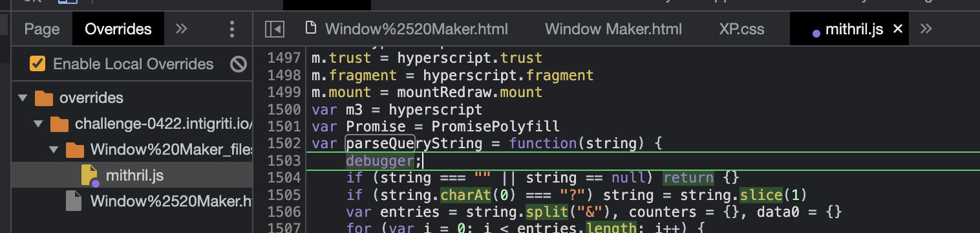The width and height of the screenshot is (980, 233).
Task: Click mountRedraw.mount in line 1499
Action: pos(470,93)
